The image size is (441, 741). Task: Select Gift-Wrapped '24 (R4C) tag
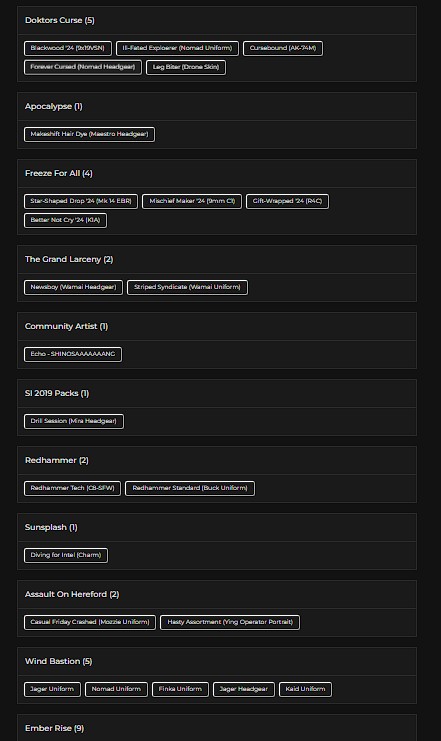[x=287, y=201]
